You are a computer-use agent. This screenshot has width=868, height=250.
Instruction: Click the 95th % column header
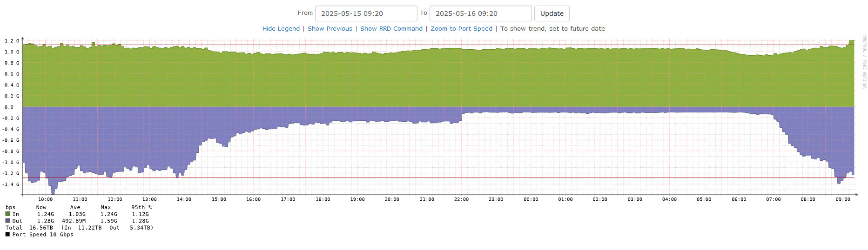tap(141, 208)
